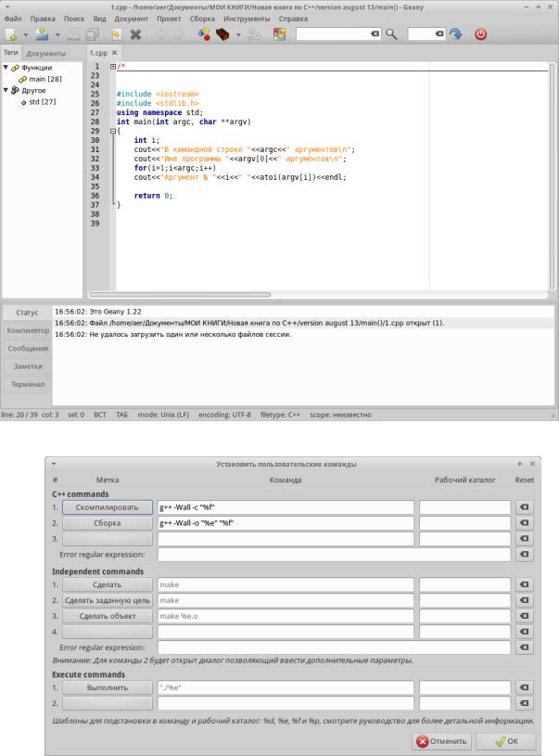Click the Скомпилировать label button

coord(107,507)
